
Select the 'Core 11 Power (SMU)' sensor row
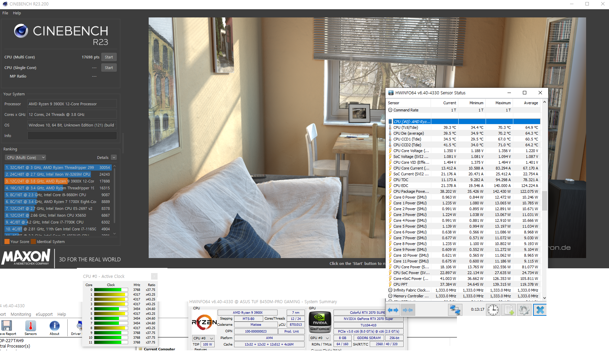pyautogui.click(x=464, y=261)
